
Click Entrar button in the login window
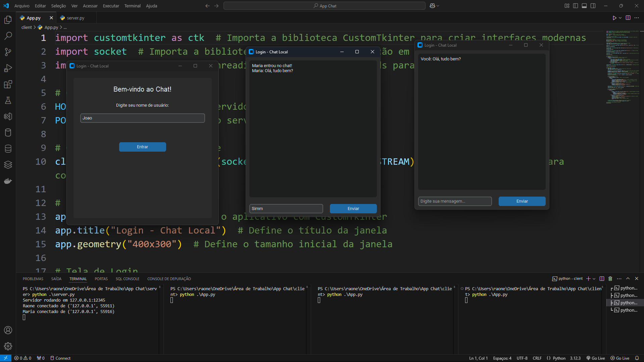pos(143,147)
